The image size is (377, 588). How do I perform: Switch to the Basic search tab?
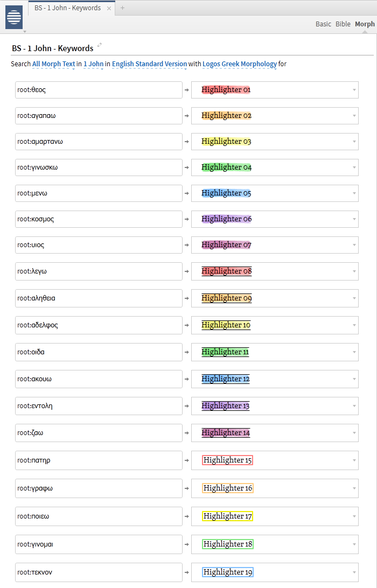click(x=323, y=24)
